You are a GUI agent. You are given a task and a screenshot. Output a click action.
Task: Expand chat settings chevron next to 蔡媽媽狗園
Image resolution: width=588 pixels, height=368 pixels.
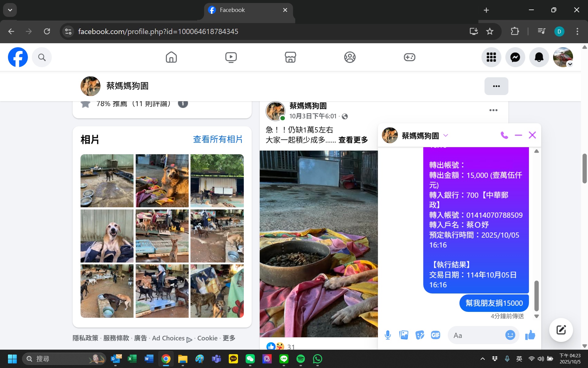(446, 136)
